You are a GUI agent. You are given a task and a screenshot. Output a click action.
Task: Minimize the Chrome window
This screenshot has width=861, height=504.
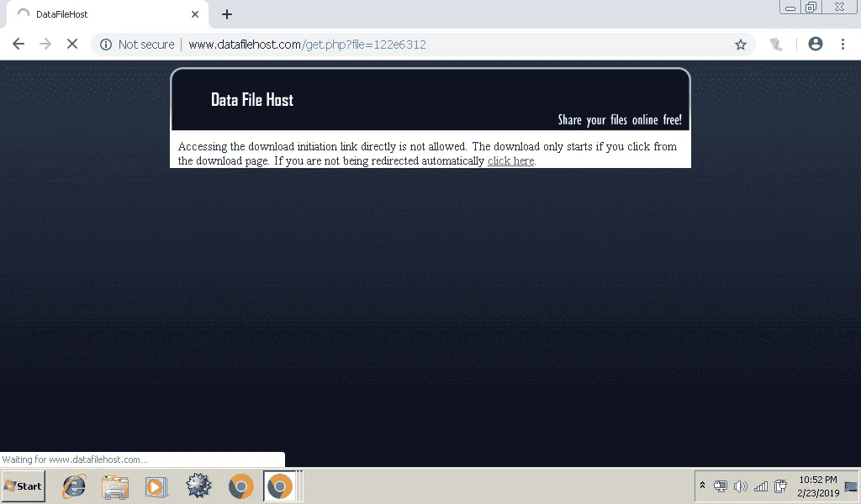click(790, 7)
